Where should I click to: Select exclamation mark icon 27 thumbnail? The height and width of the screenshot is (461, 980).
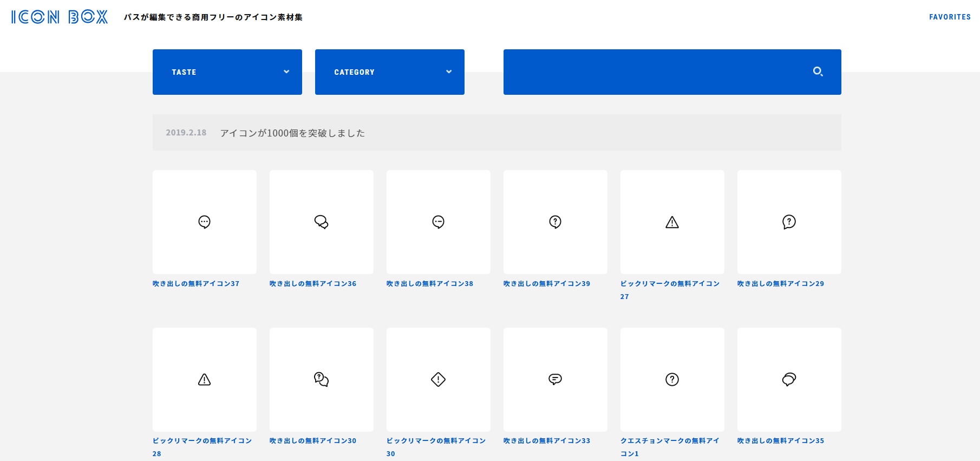[x=672, y=222]
